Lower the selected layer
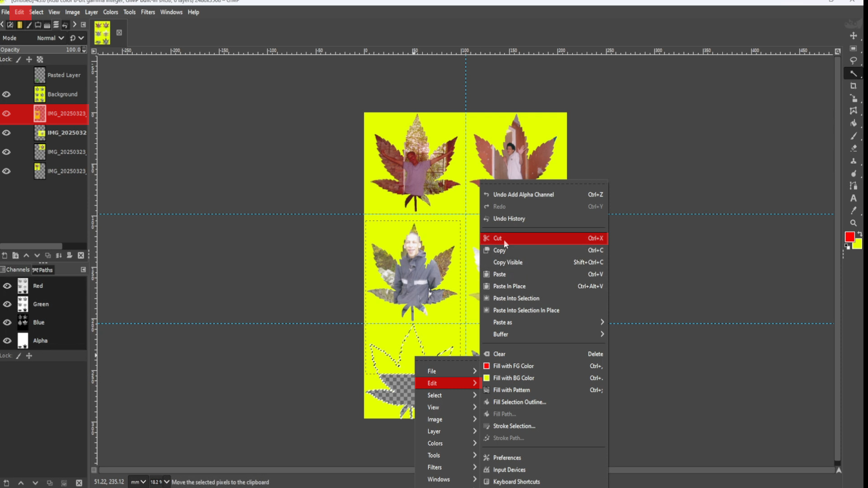Screen dimensions: 868x488 point(37,255)
